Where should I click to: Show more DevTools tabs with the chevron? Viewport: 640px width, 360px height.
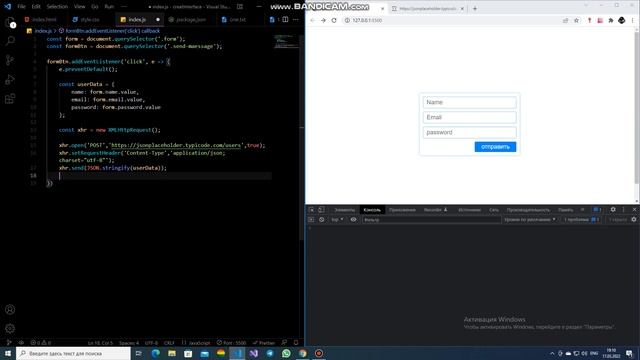(582, 210)
